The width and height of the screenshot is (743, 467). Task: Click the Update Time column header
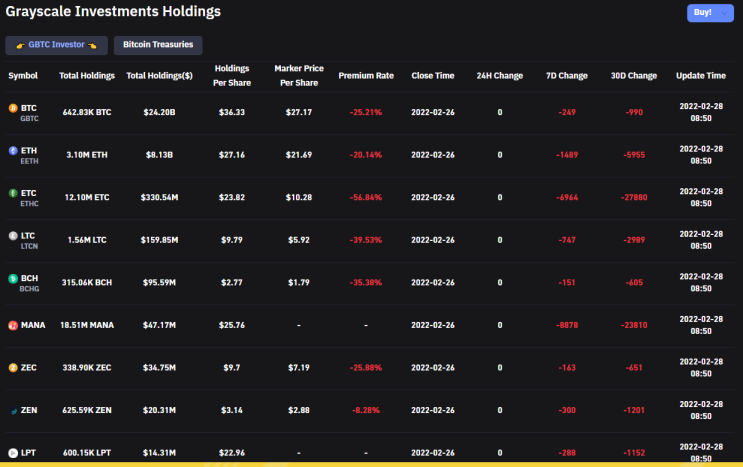[701, 76]
